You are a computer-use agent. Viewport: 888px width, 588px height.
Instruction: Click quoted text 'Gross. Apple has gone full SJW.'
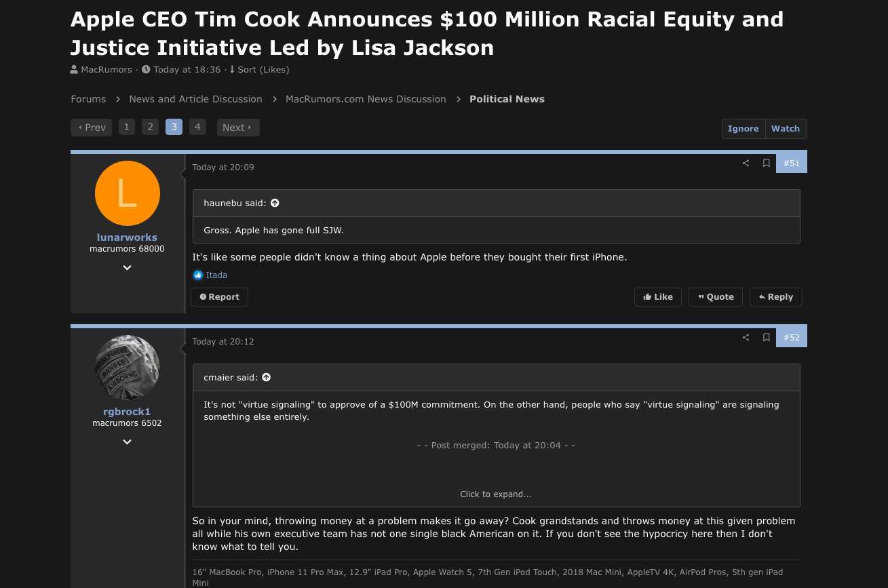(x=273, y=231)
